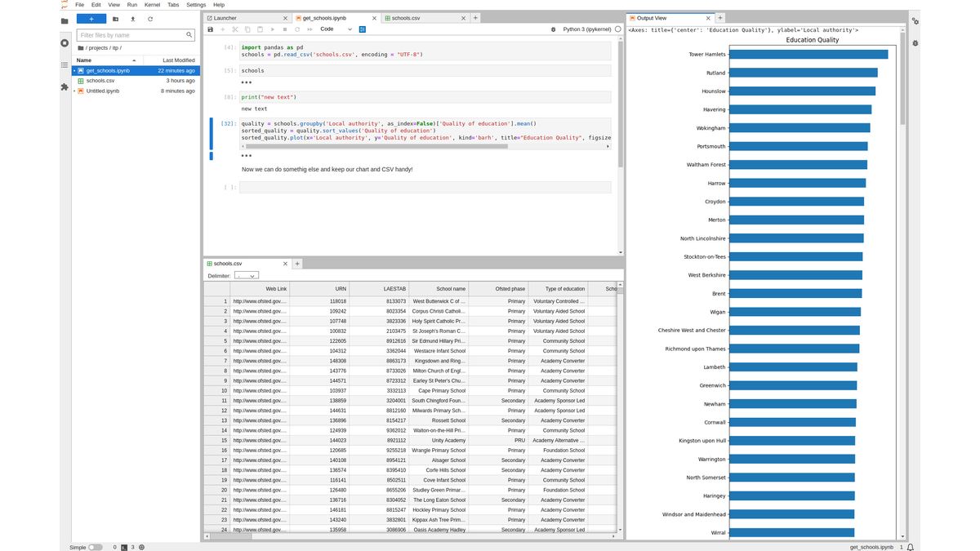Toggle the Name column sort order
Image resolution: width=980 pixels, height=551 pixels.
click(84, 59)
